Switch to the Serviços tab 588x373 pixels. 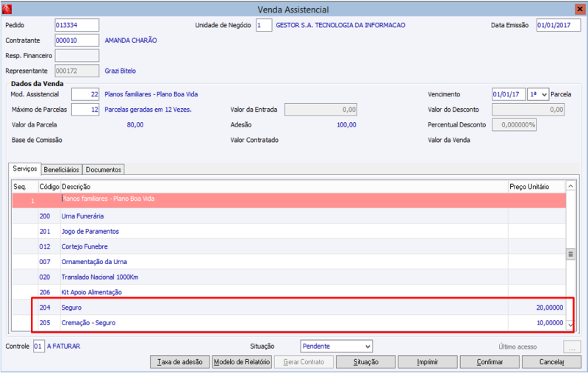[x=25, y=169]
